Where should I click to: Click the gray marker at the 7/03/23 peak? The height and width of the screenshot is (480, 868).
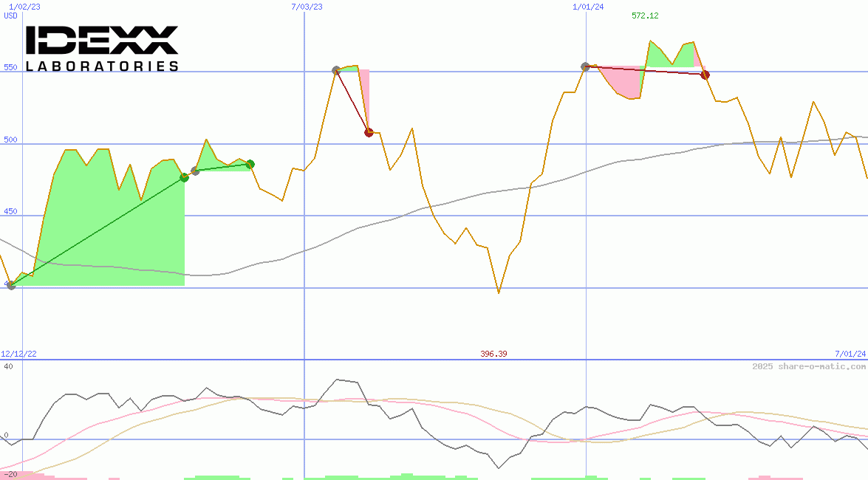click(x=337, y=69)
